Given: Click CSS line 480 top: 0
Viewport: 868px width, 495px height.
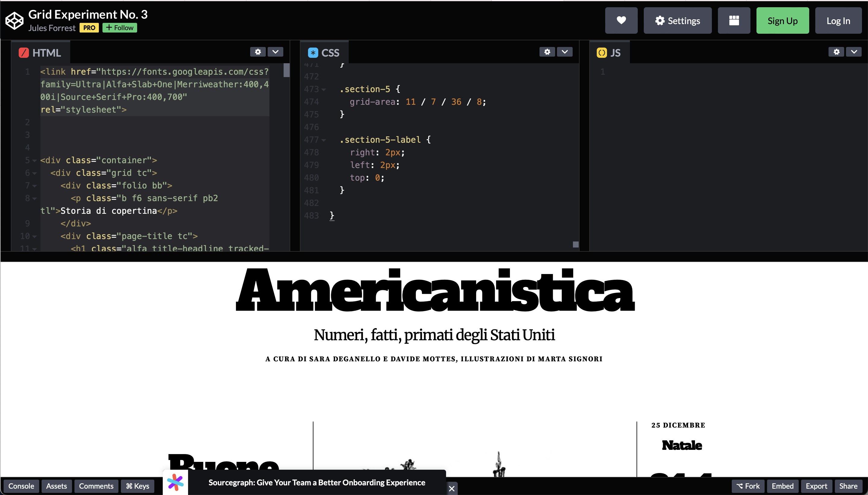Looking at the screenshot, I should click(367, 178).
